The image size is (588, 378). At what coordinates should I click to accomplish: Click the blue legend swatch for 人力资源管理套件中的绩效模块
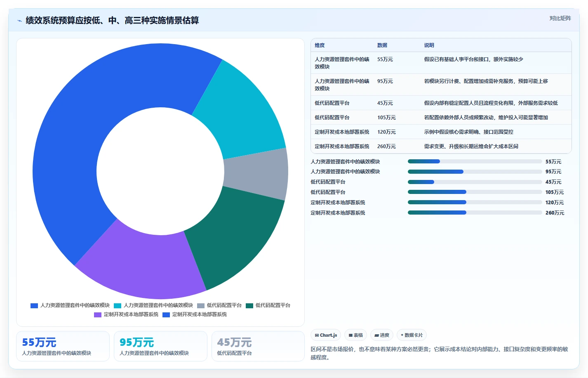point(34,306)
